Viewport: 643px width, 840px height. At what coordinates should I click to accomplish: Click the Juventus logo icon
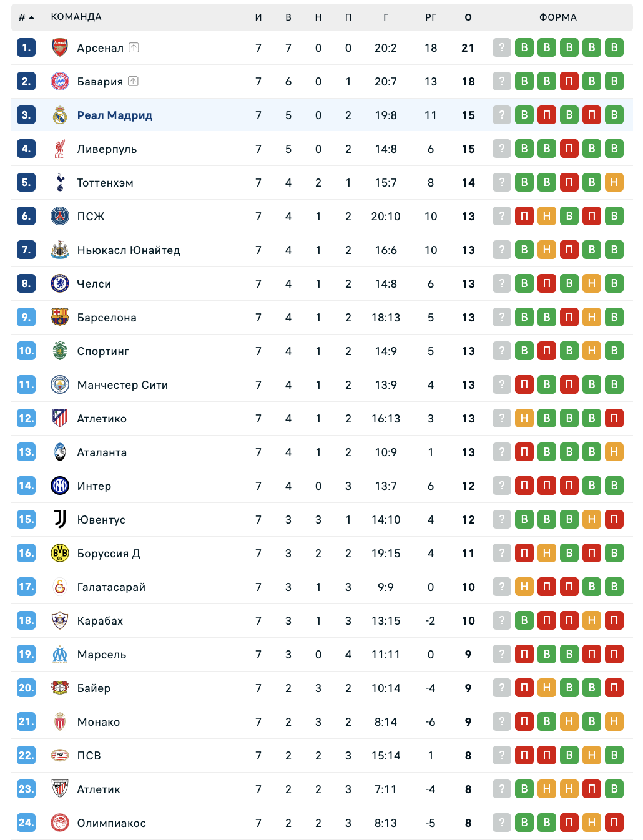60,519
